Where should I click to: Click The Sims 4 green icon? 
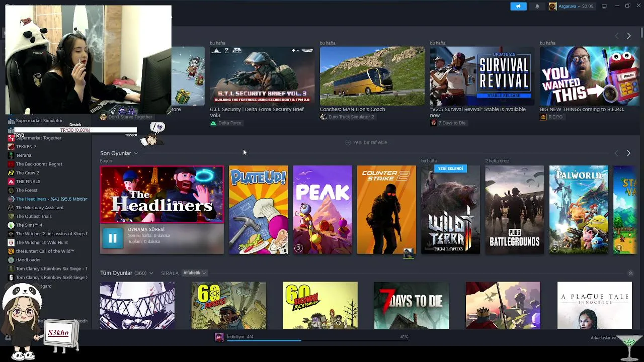[x=11, y=225]
